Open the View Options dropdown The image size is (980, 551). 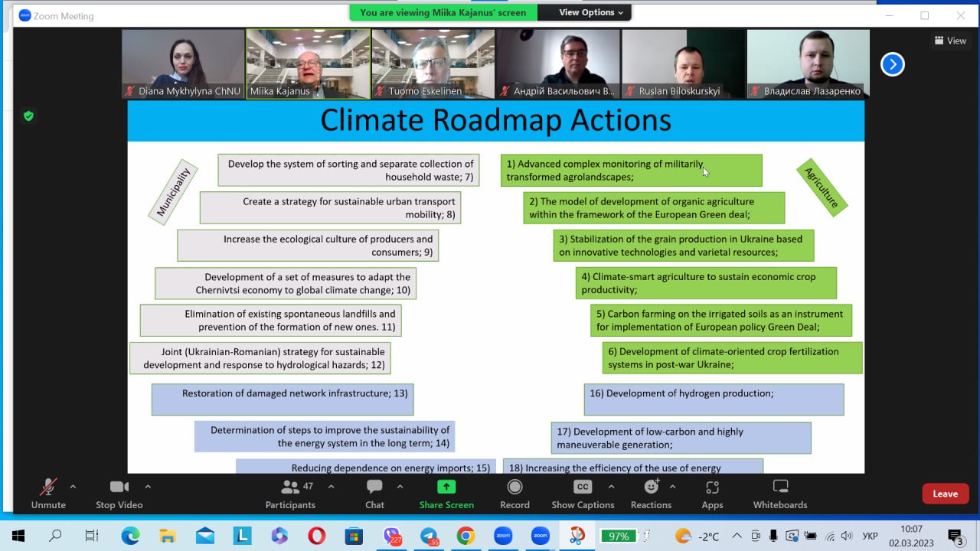[590, 12]
